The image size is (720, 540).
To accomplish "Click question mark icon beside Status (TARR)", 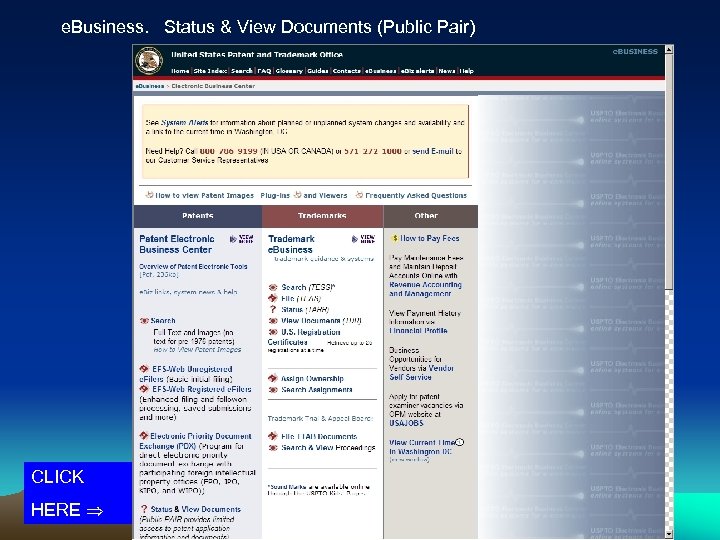I will (x=273, y=309).
